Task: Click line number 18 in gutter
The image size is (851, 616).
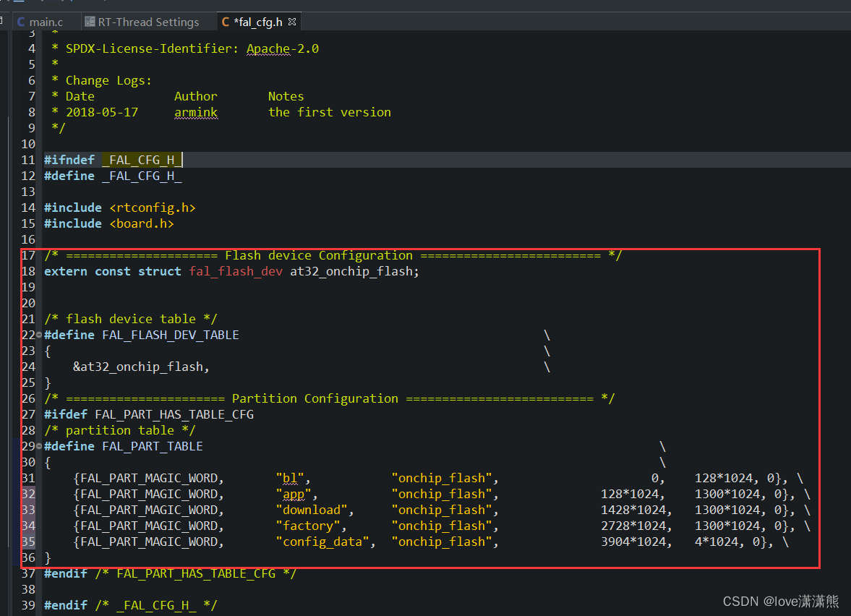Action: pos(28,271)
